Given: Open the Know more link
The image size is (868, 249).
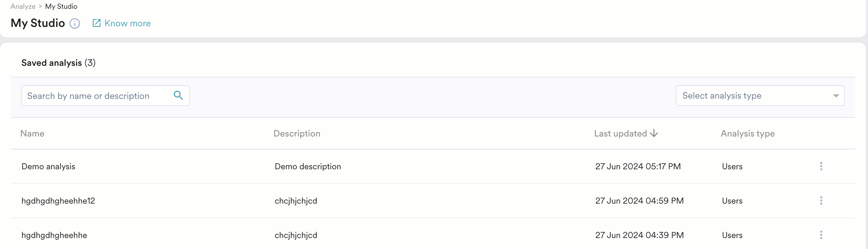Looking at the screenshot, I should (x=127, y=23).
